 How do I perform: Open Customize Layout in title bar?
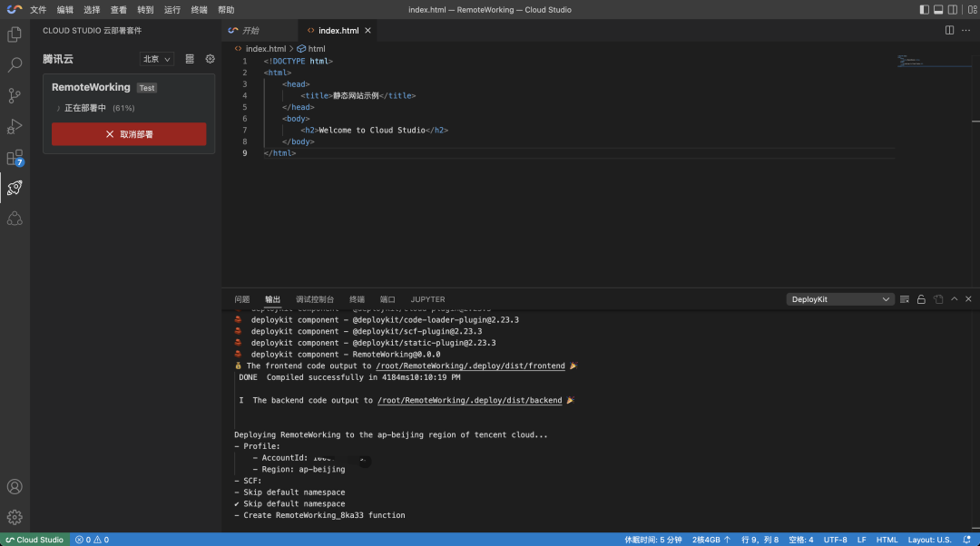click(972, 9)
